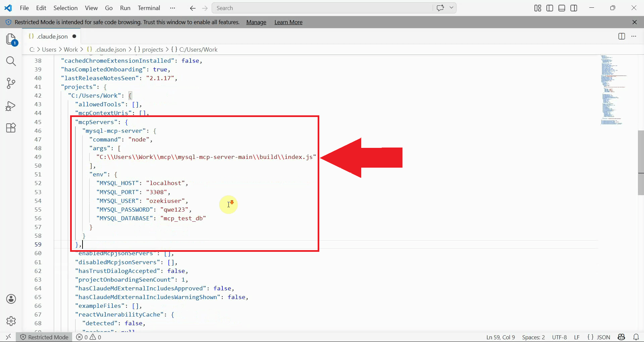Viewport: 644px width, 342px height.
Task: Go back with the left arrow
Action: [x=193, y=8]
